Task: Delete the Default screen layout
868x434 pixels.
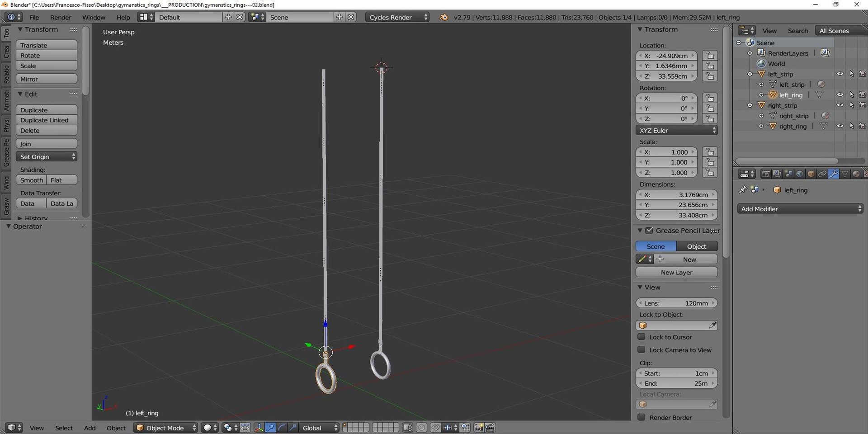Action: pos(240,17)
